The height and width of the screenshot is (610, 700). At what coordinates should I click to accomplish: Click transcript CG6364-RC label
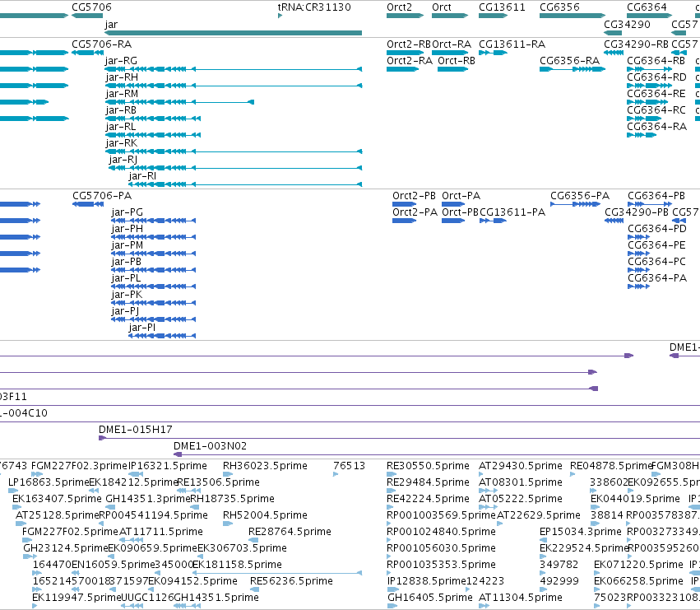click(656, 110)
